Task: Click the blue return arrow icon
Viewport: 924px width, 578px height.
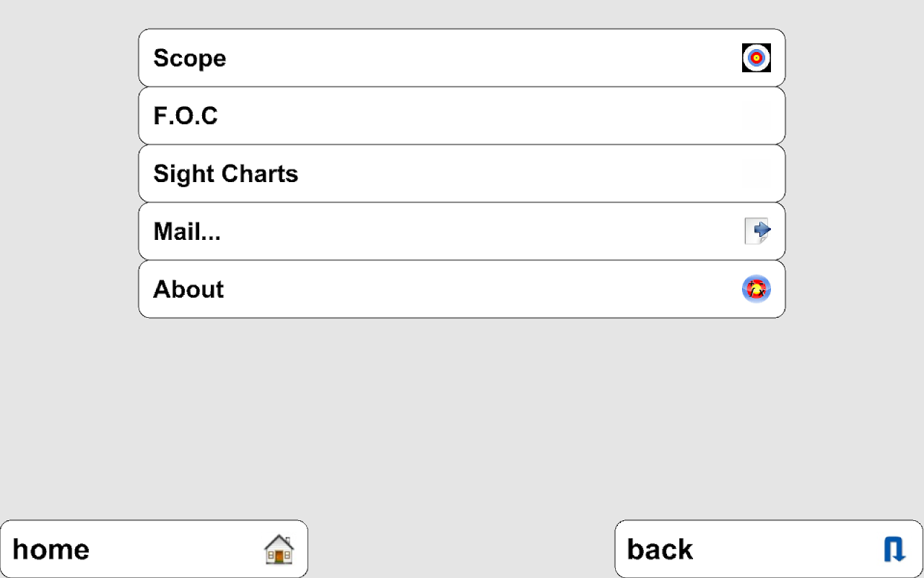Action: pos(894,549)
